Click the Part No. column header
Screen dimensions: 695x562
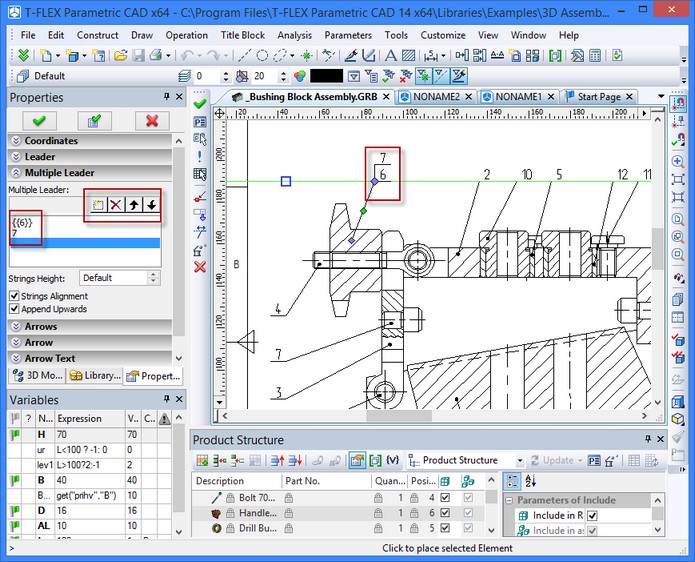tap(326, 481)
